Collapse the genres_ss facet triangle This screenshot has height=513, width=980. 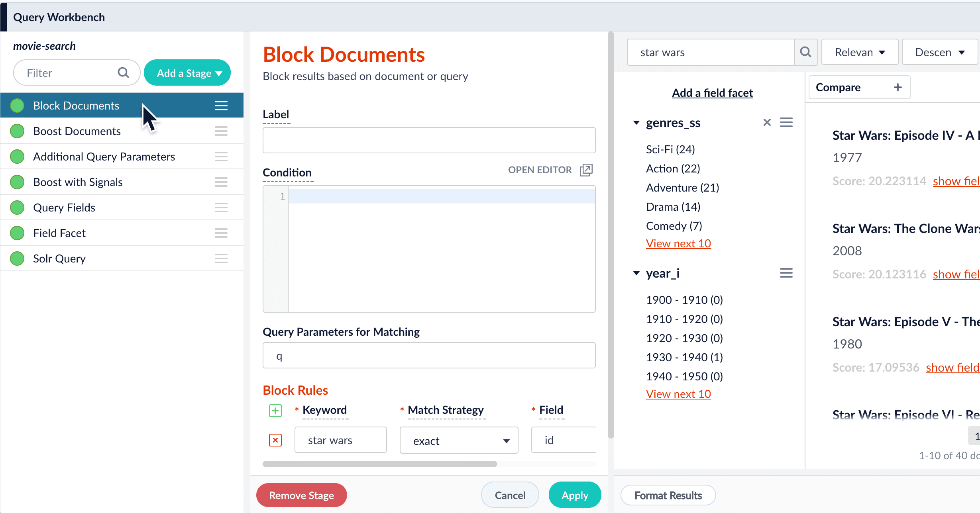pyautogui.click(x=636, y=123)
